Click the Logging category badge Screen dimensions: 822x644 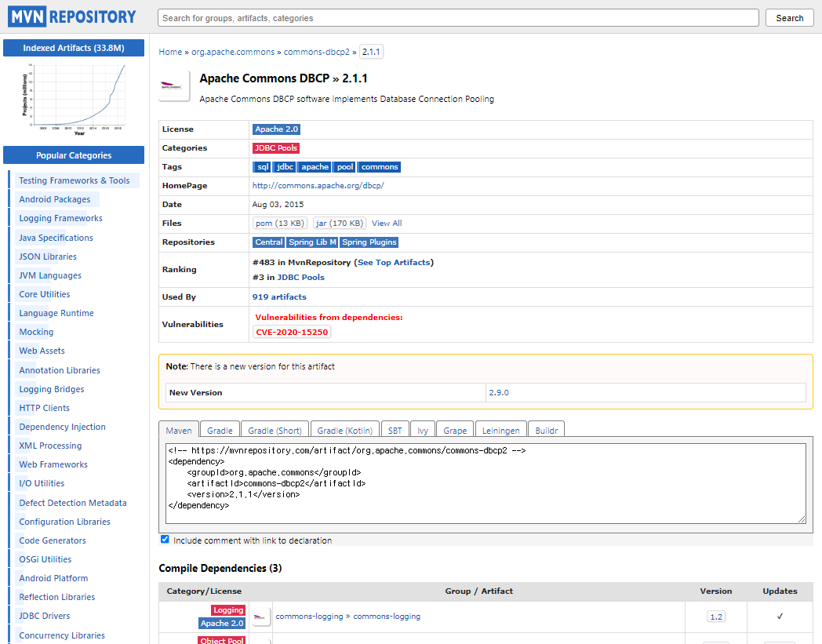228,610
